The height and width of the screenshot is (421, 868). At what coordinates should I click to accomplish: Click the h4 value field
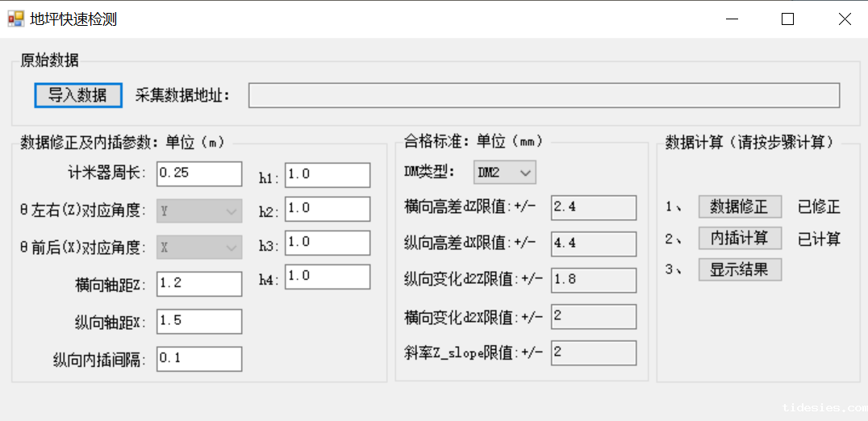pyautogui.click(x=327, y=277)
